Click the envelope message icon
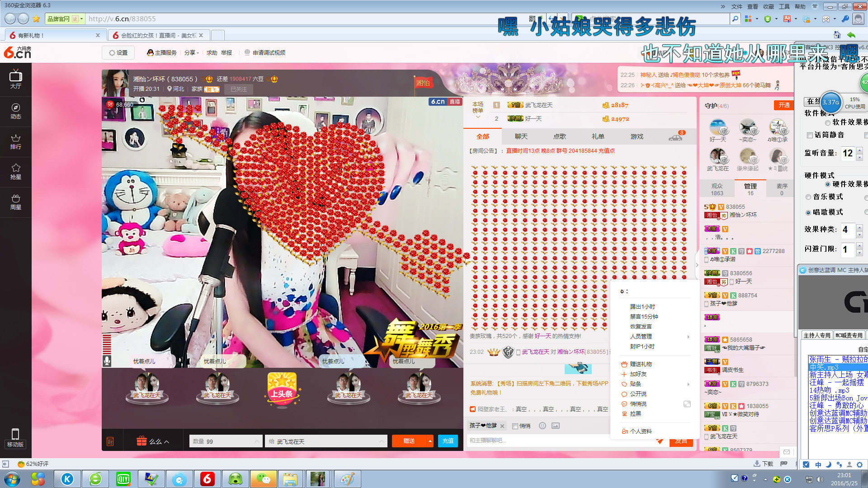 pyautogui.click(x=787, y=452)
